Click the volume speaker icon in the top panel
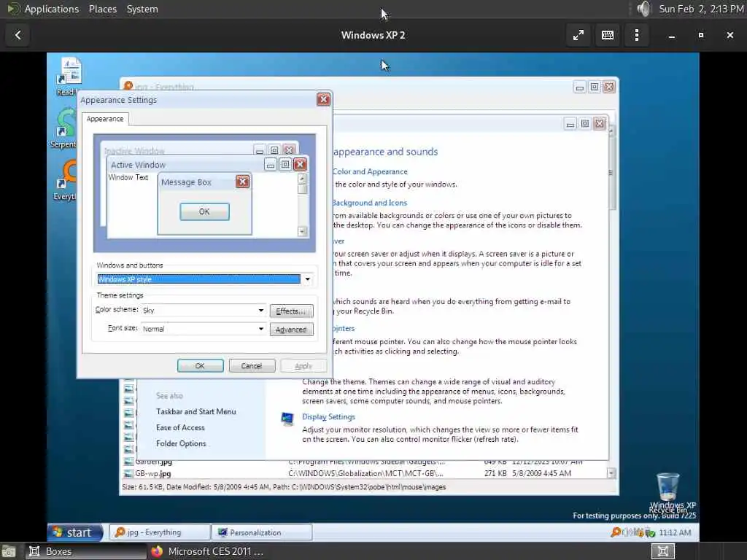Image resolution: width=747 pixels, height=560 pixels. click(643, 9)
